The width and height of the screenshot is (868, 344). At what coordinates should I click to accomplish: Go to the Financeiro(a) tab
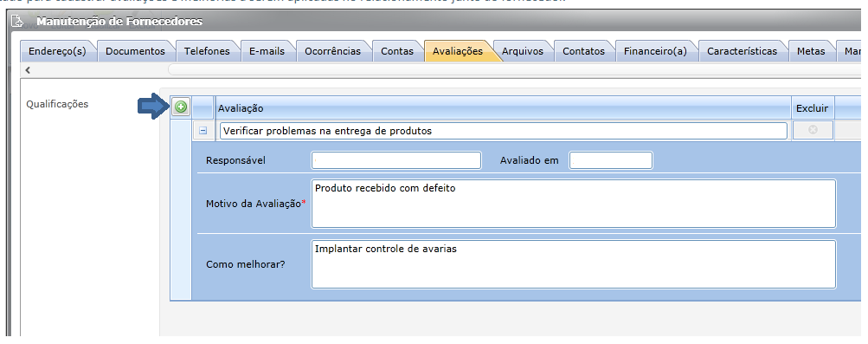coord(655,51)
